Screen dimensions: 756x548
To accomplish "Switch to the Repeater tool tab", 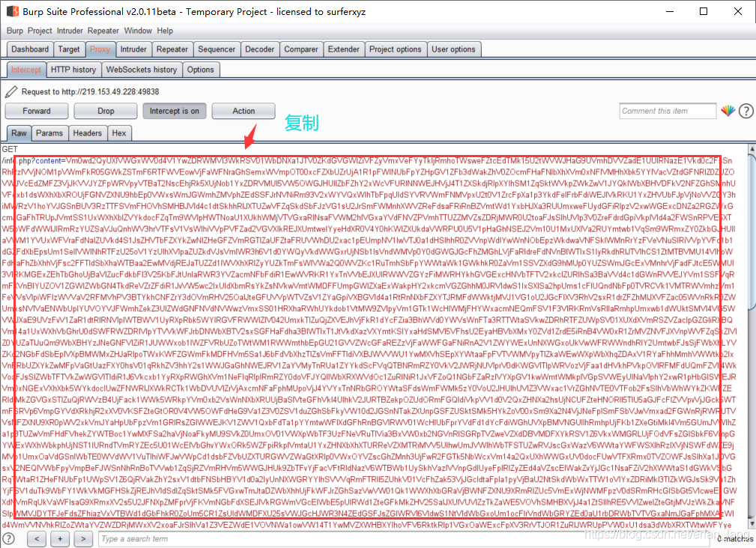I will [x=172, y=49].
